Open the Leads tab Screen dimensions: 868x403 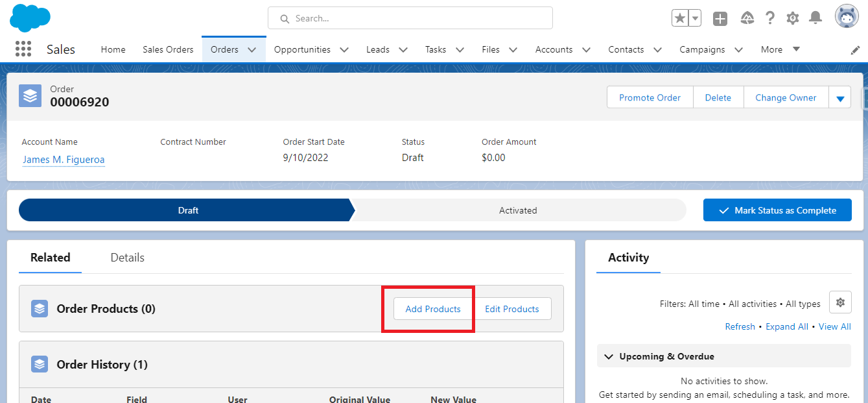click(378, 49)
